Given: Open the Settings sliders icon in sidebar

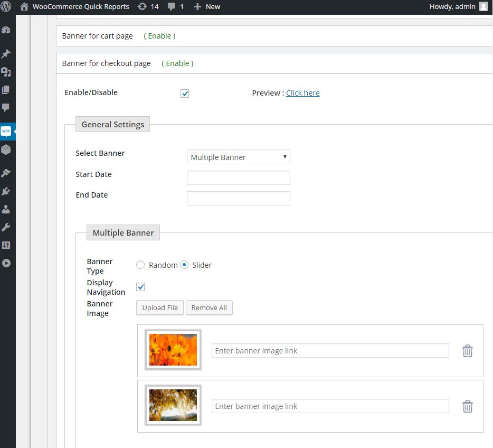Looking at the screenshot, I should [x=6, y=245].
